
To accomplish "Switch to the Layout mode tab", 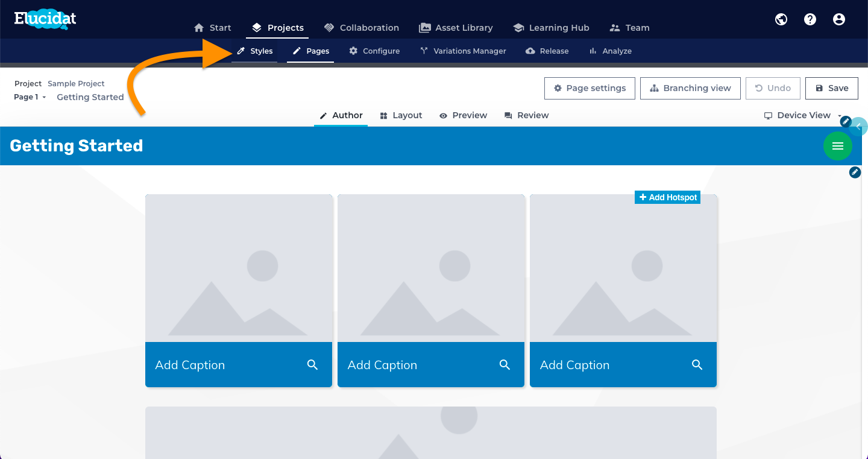I will (401, 115).
